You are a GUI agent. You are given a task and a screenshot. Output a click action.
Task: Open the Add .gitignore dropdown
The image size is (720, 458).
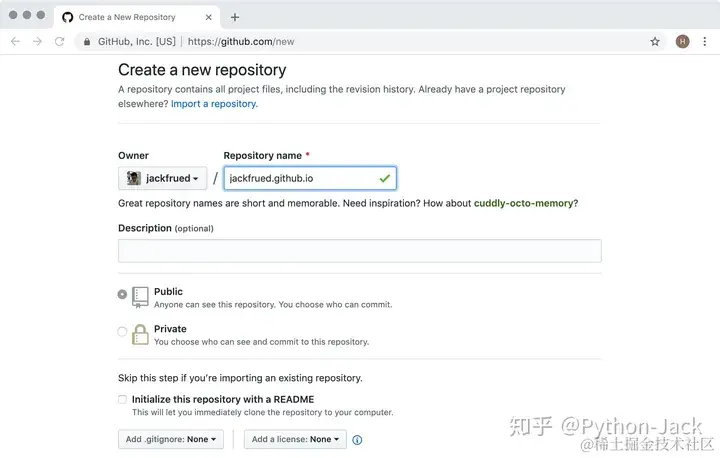click(171, 439)
